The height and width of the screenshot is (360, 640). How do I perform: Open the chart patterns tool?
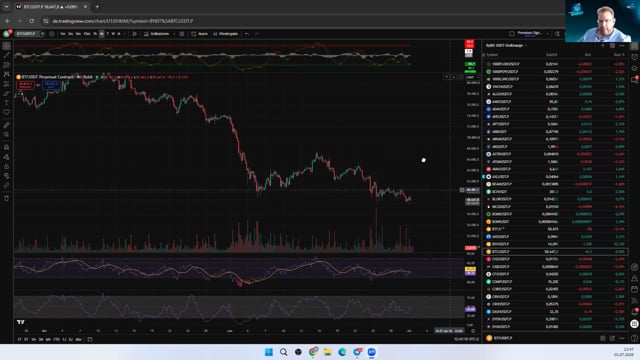tap(7, 74)
